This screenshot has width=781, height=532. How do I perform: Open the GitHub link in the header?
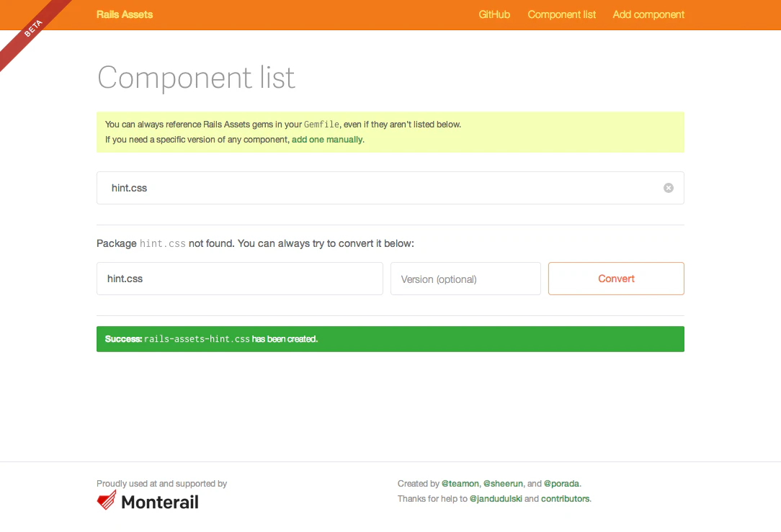tap(494, 14)
